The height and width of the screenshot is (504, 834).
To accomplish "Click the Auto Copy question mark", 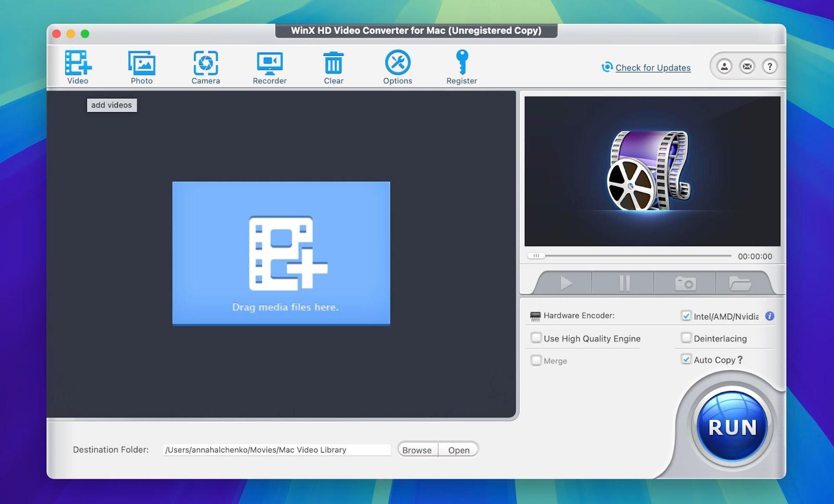I will click(x=740, y=360).
